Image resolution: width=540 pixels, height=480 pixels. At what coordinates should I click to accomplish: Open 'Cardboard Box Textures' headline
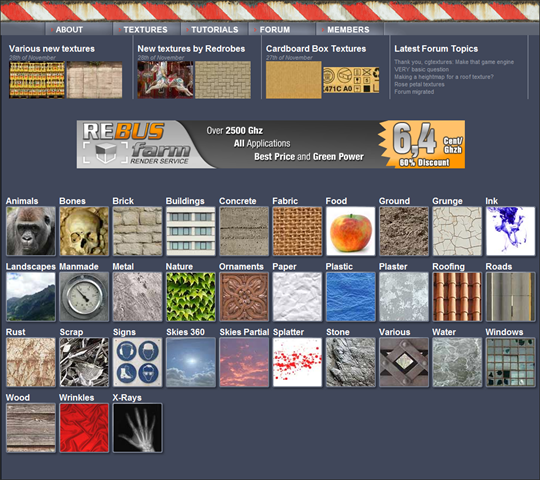316,49
